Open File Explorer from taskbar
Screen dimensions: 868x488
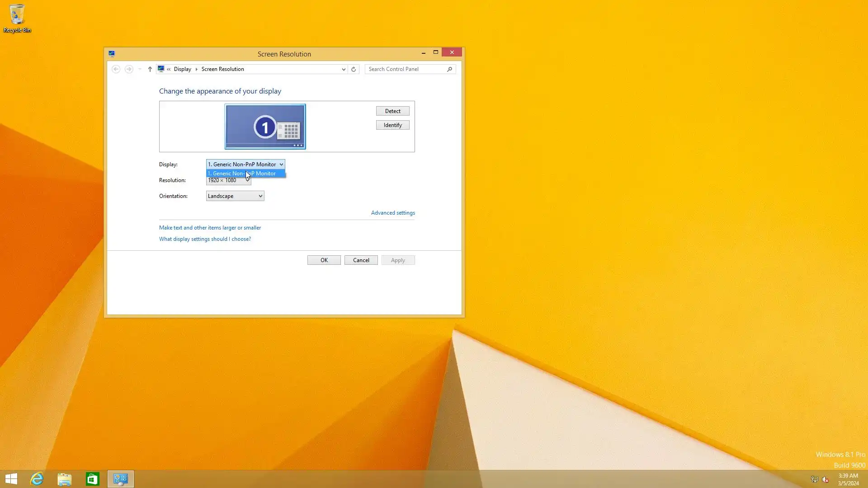pyautogui.click(x=65, y=479)
